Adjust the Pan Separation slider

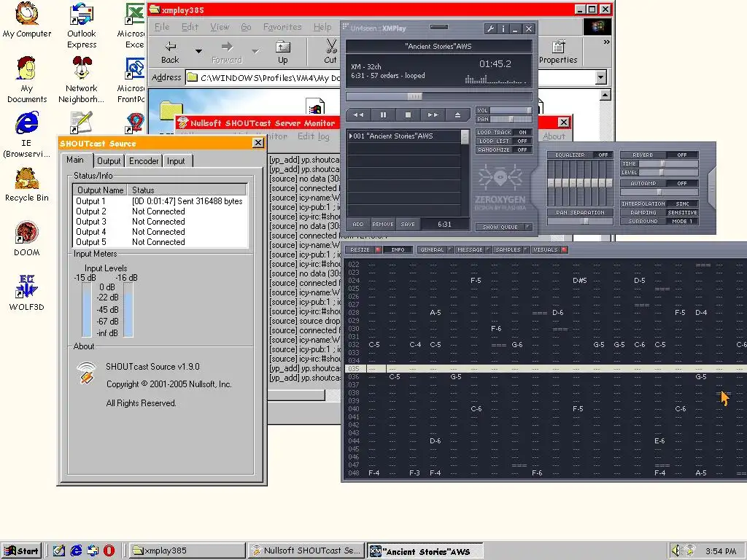pos(580,222)
